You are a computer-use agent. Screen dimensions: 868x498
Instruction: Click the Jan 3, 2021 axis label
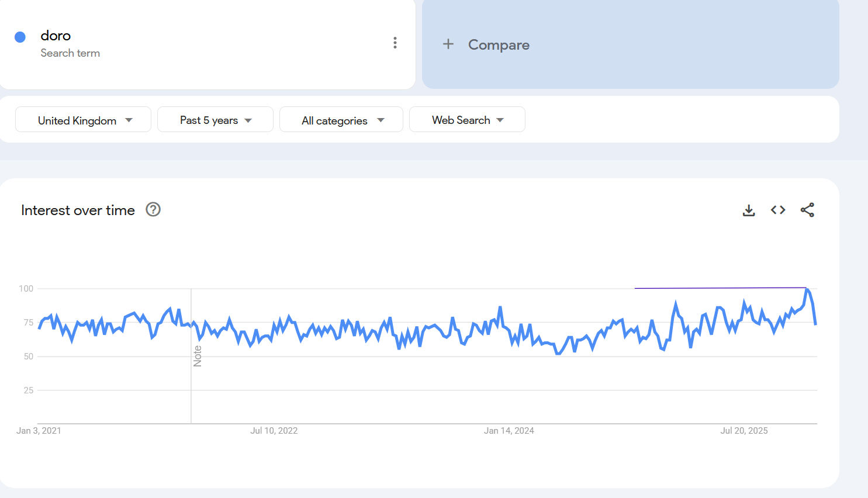click(39, 431)
